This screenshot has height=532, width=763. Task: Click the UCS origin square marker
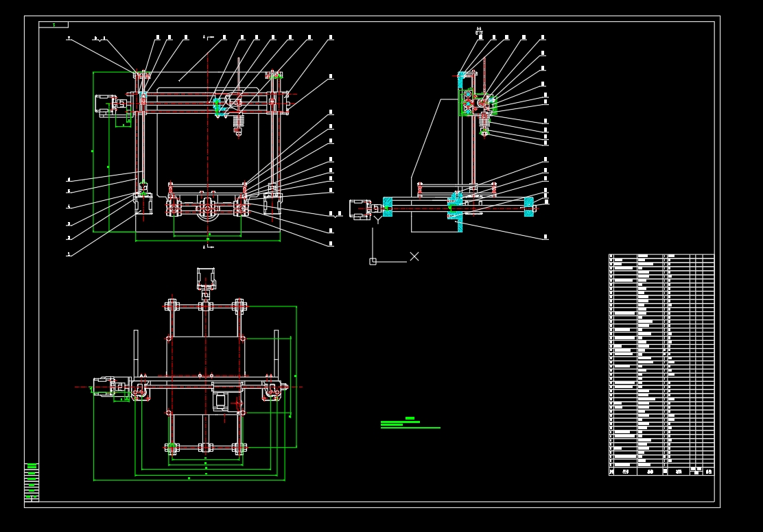(x=373, y=262)
